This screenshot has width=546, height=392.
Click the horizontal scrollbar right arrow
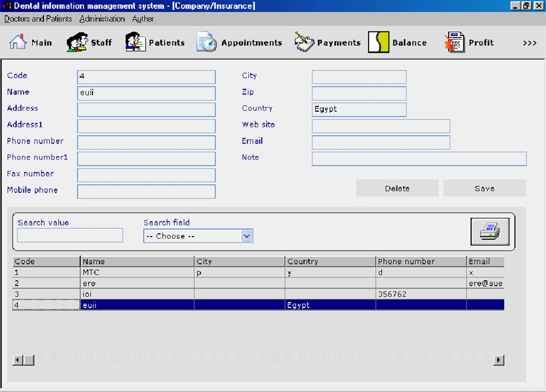499,360
